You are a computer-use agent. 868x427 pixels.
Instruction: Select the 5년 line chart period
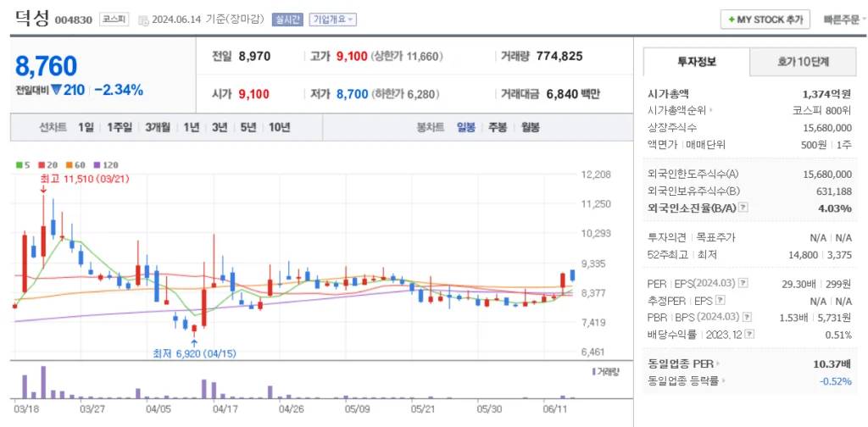[248, 127]
